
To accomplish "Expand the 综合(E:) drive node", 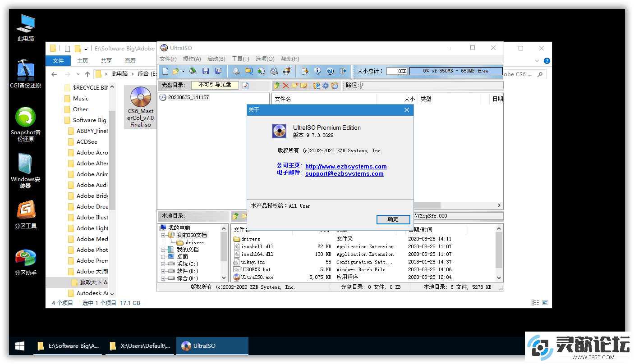I will 163,278.
